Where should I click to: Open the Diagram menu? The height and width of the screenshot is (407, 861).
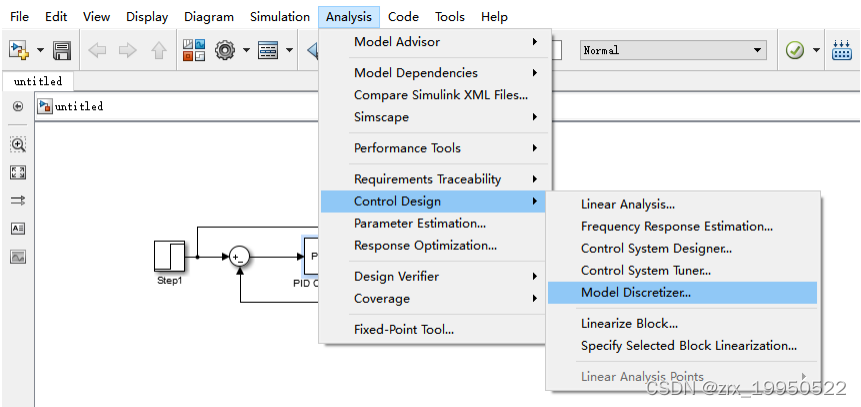click(209, 17)
